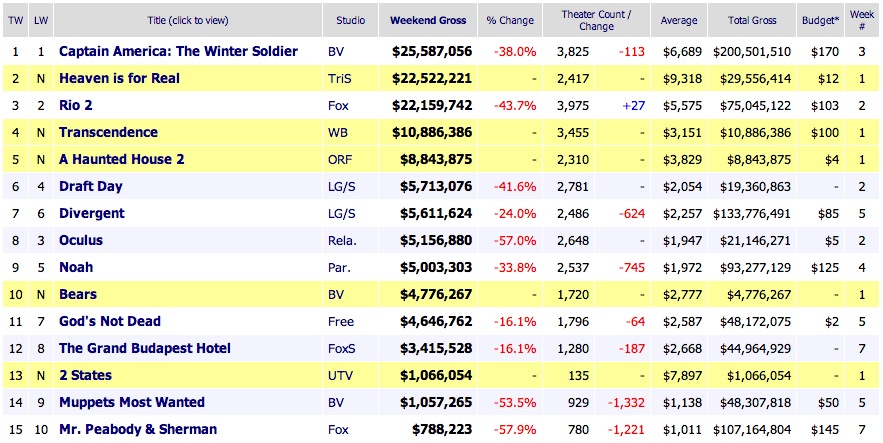Click God's Not Dead title
Image resolution: width=883 pixels, height=443 pixels.
point(110,321)
